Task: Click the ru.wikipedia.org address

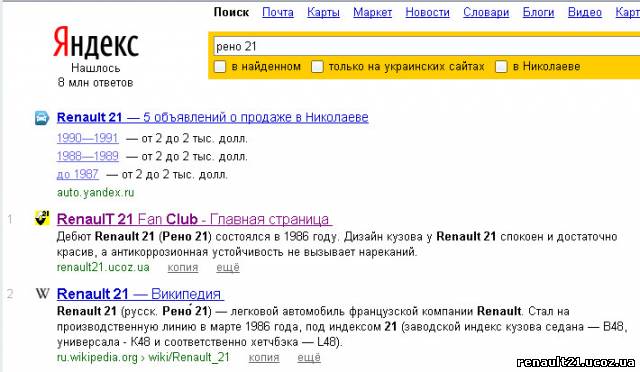Action: point(97,357)
